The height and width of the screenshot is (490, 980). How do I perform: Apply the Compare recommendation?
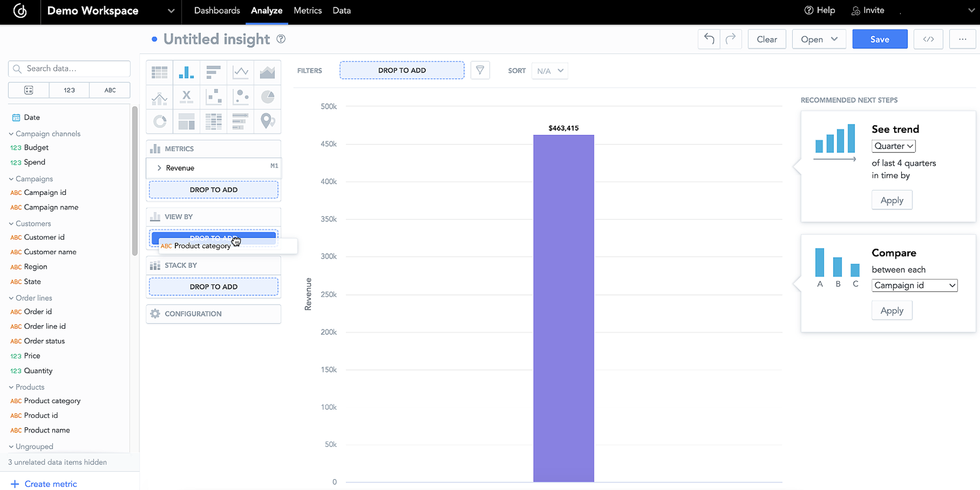pos(892,310)
